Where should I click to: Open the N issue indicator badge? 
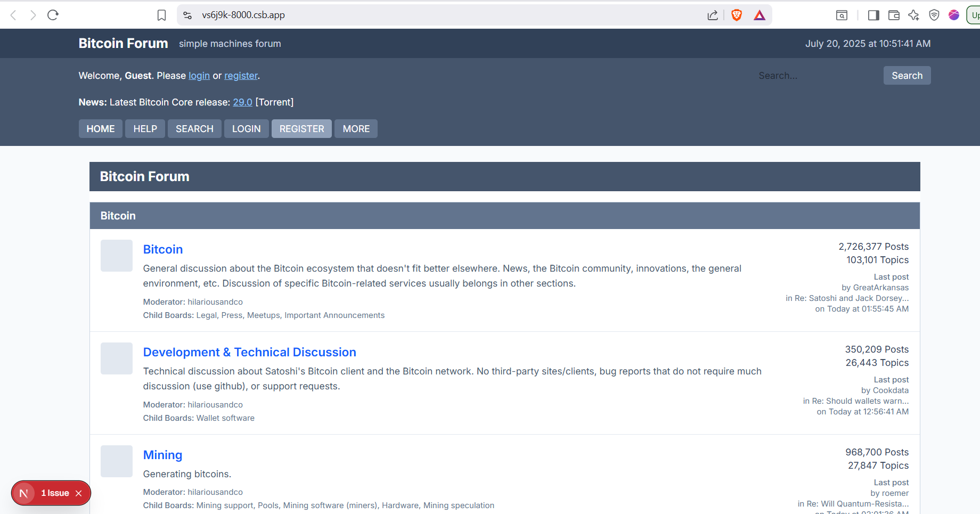[x=23, y=493]
